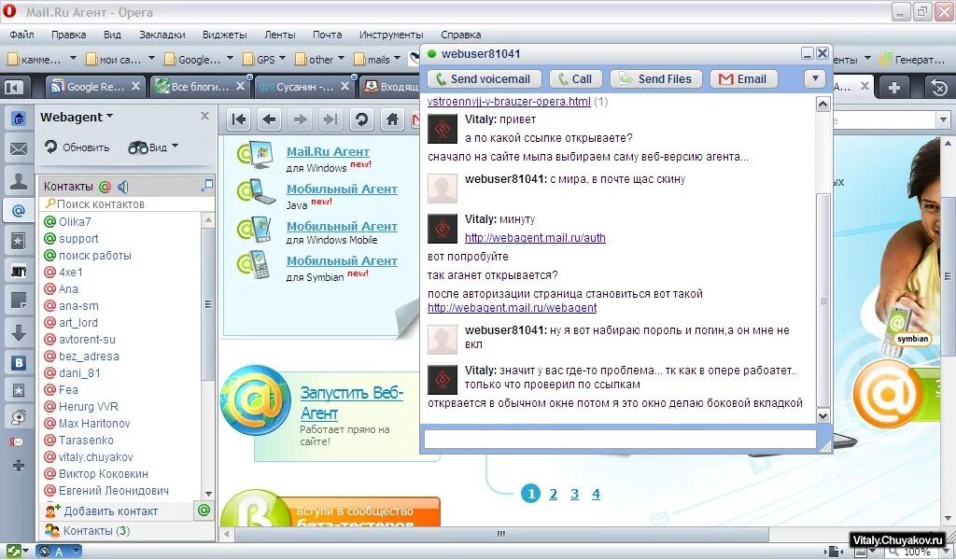
Task: Switch to the Google Re... tab
Action: click(x=96, y=87)
